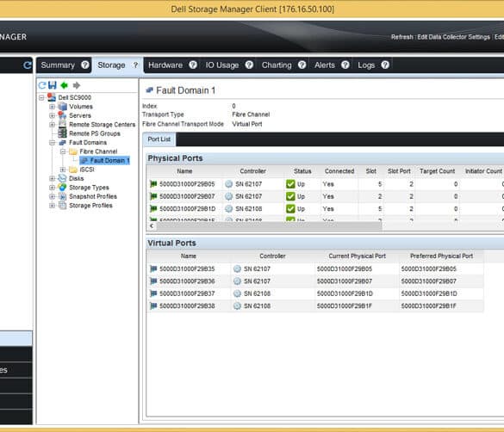Open help for the Hardware tab
The height and width of the screenshot is (432, 504).
[193, 65]
